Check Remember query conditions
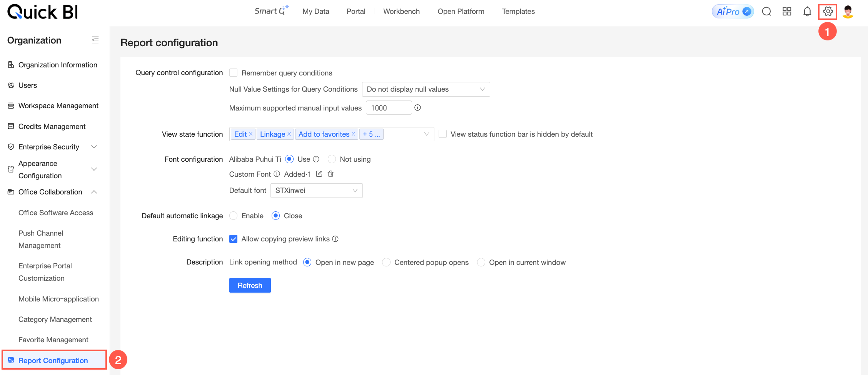The image size is (868, 375). [233, 73]
